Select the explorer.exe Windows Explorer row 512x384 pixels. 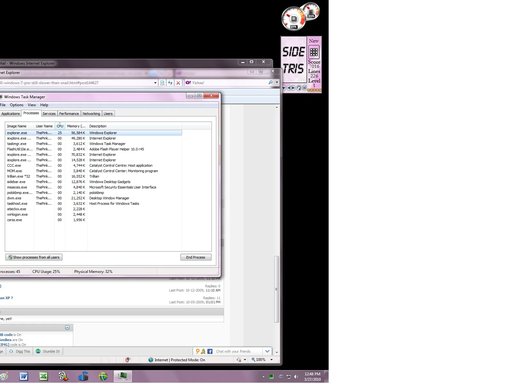[94, 133]
